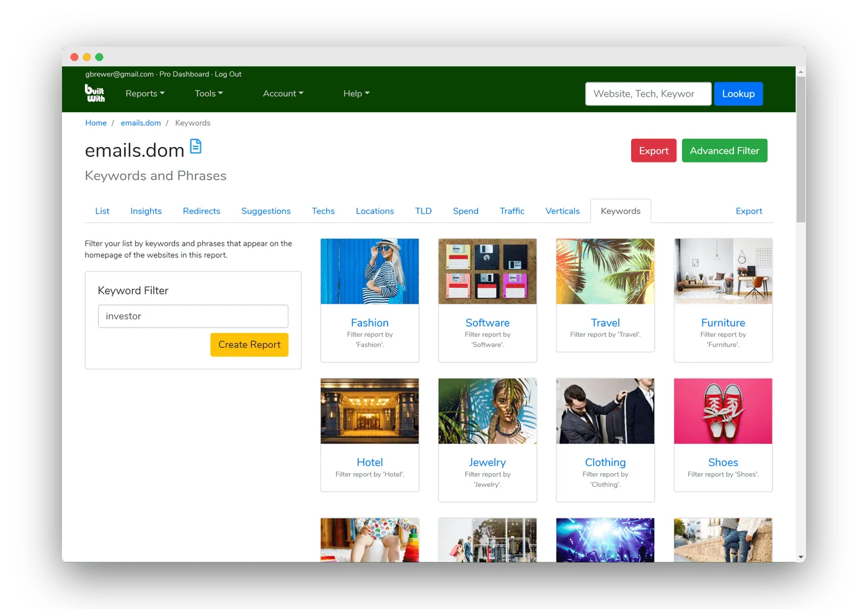The height and width of the screenshot is (609, 868).
Task: Switch to the Insights tab
Action: tap(146, 211)
